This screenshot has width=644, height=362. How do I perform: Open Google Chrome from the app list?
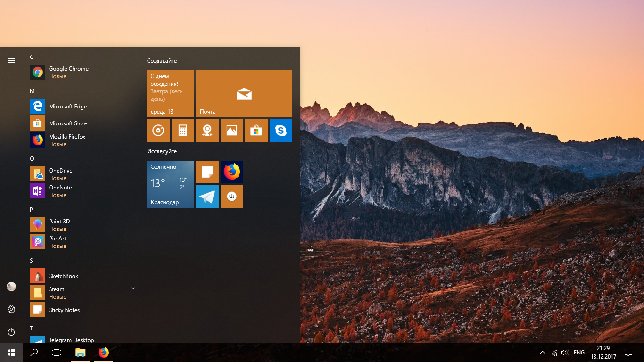pos(83,73)
